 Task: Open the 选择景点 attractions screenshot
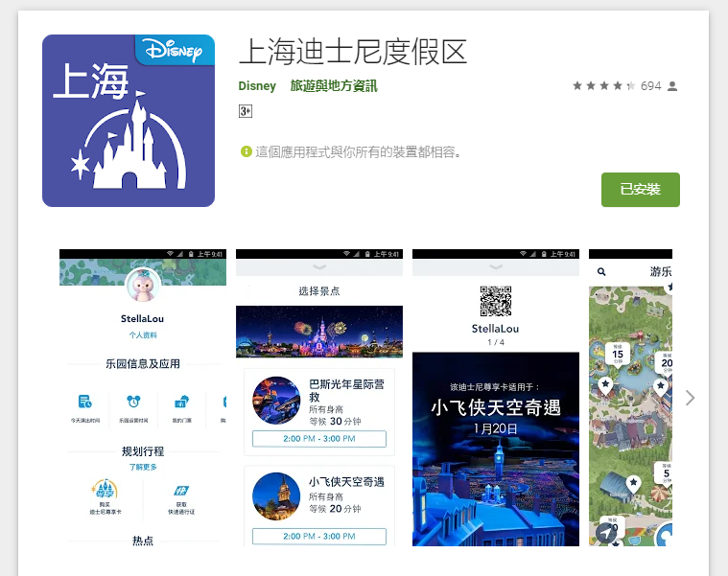click(x=319, y=398)
